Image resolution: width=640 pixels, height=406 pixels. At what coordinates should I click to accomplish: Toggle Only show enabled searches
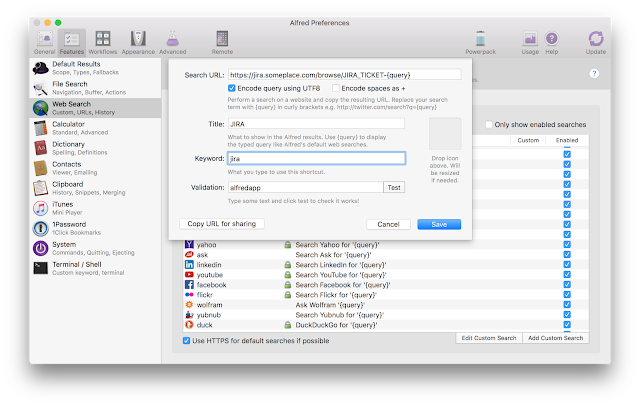[x=489, y=124]
